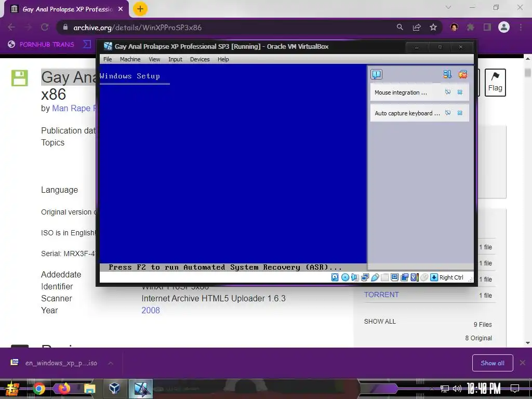Click the notification sort order icon
Screen dimensions: 532x399
point(447,74)
